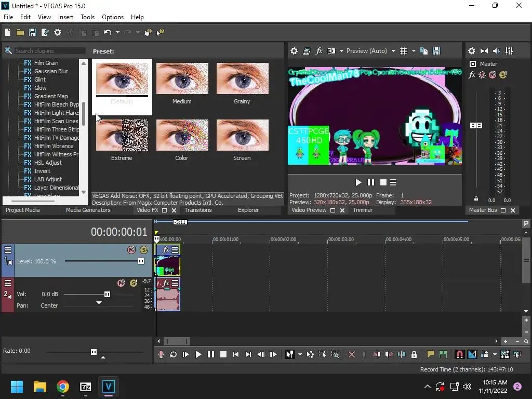This screenshot has width=532, height=399.
Task: Toggle Enable Snapping magnet icon
Action: 459,354
